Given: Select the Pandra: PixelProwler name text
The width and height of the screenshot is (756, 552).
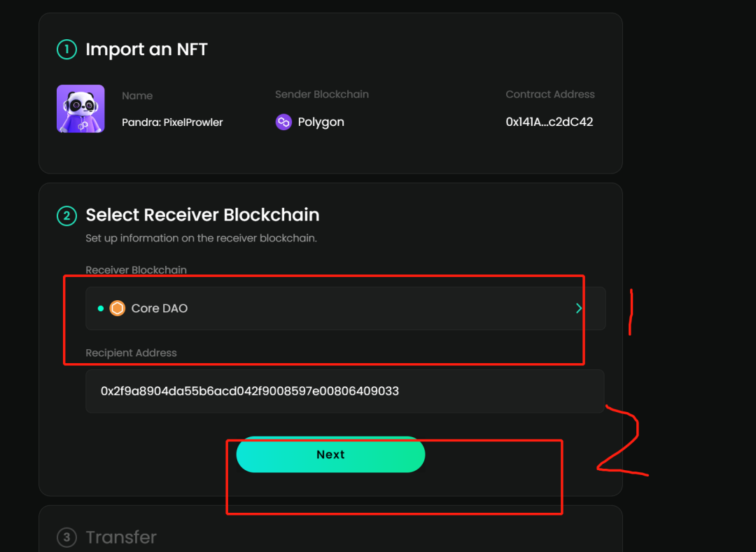Looking at the screenshot, I should (x=172, y=122).
